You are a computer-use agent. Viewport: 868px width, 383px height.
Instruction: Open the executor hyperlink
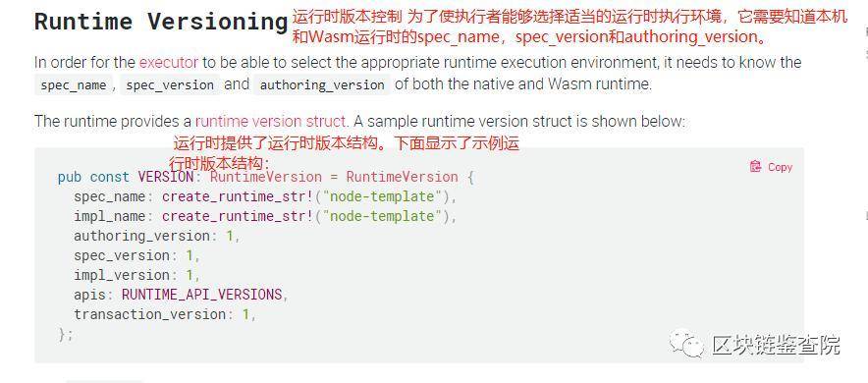tap(169, 62)
